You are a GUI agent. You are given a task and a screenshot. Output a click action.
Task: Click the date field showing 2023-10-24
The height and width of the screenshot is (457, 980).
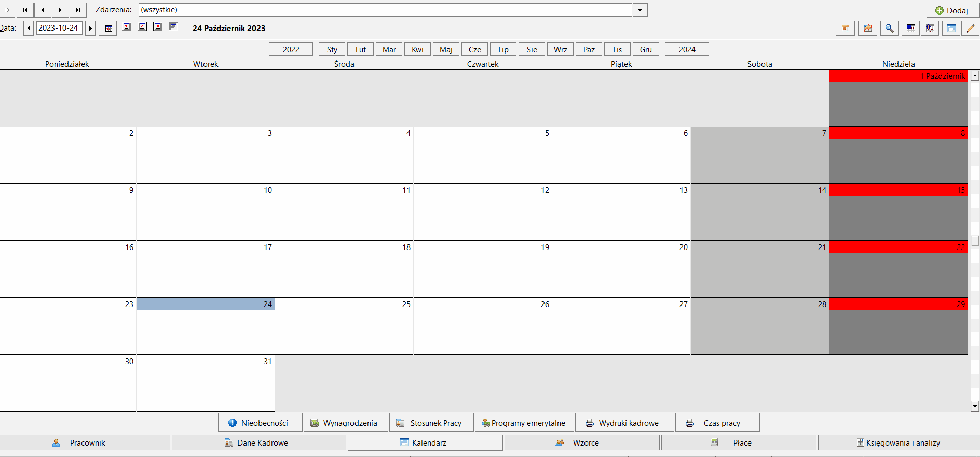[x=59, y=28]
